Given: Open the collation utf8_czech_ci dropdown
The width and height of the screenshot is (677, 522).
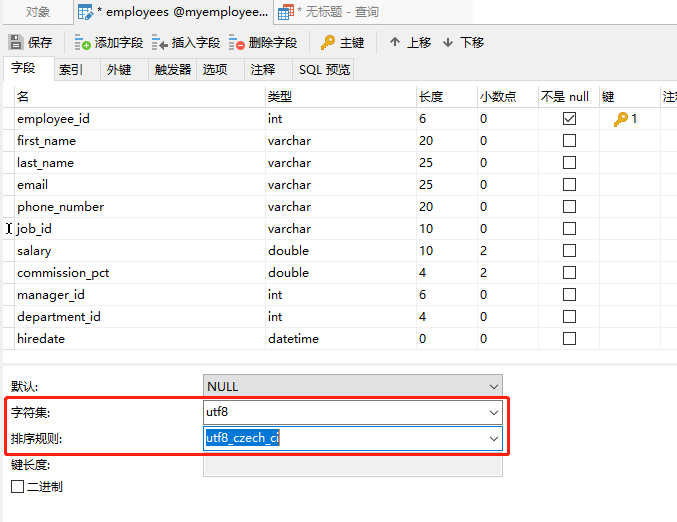Looking at the screenshot, I should coord(493,438).
